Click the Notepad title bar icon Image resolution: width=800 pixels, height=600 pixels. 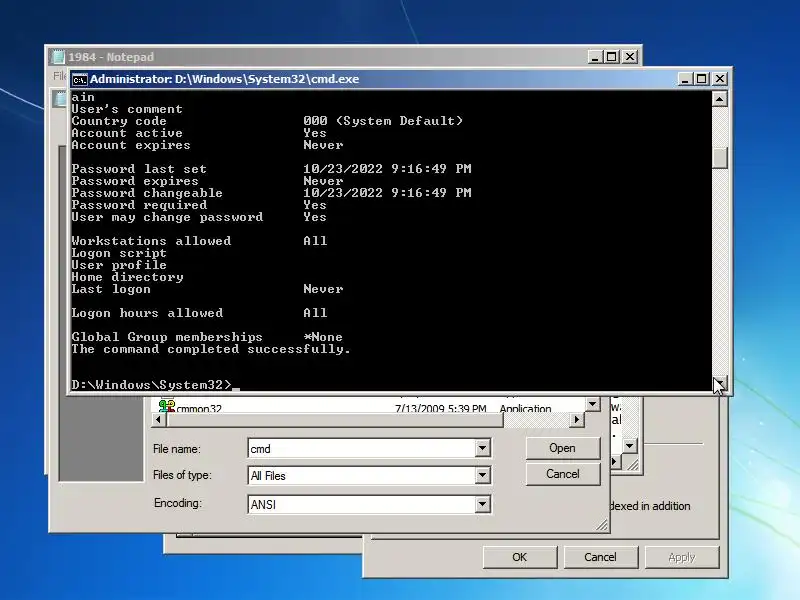coord(58,57)
